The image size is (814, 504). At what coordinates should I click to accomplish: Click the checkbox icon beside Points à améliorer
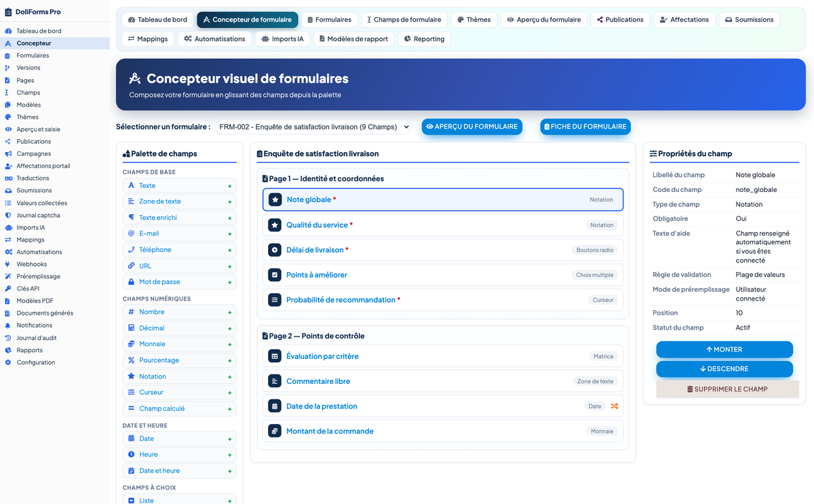[x=275, y=275]
